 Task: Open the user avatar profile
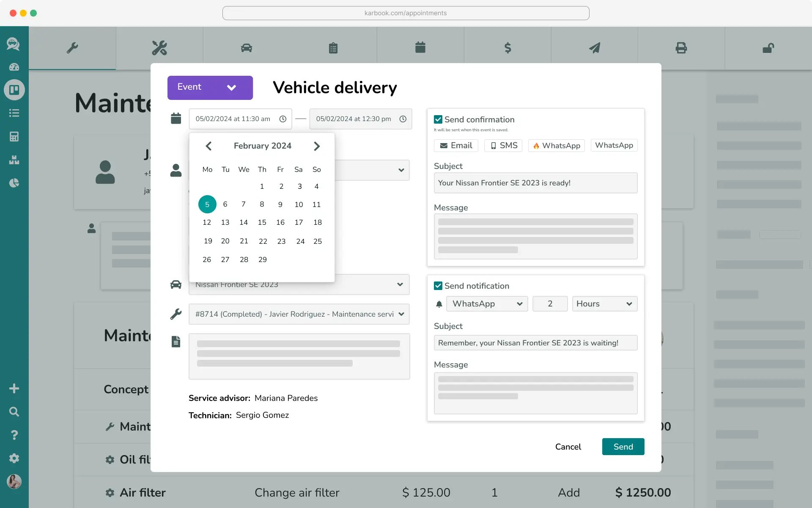[x=14, y=481]
